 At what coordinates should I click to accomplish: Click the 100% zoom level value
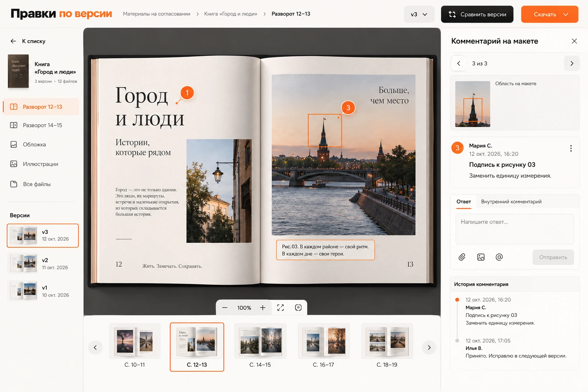(244, 308)
